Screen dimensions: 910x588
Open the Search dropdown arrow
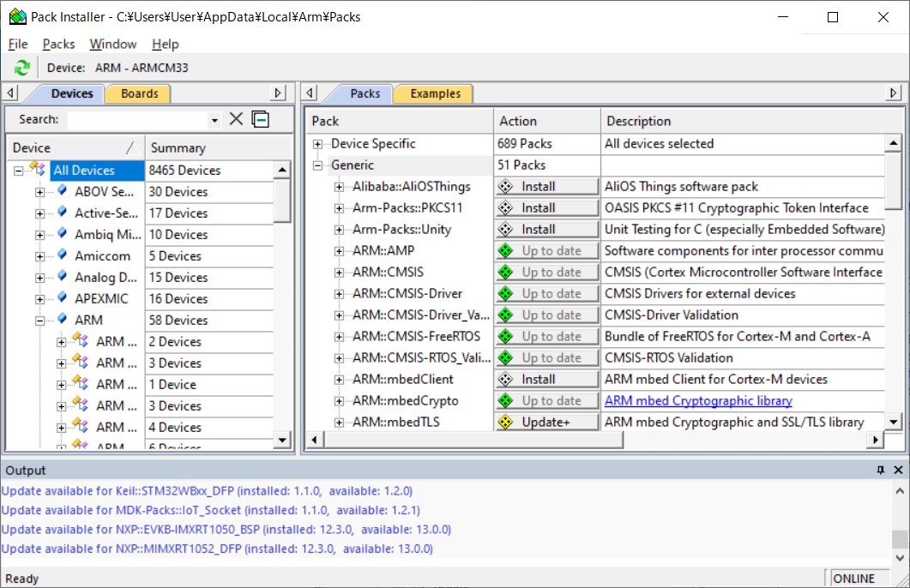(214, 120)
